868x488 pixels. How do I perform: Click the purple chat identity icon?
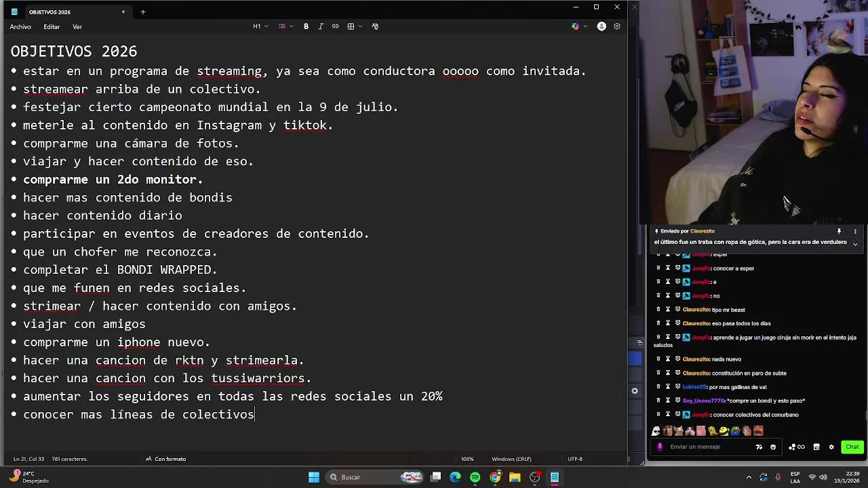click(x=660, y=447)
